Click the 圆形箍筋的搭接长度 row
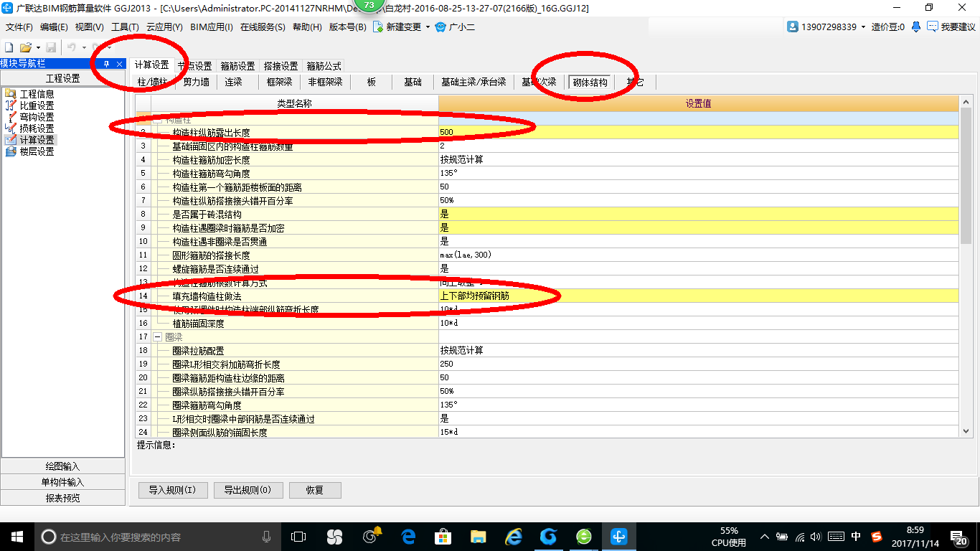Viewport: 980px width, 551px height. pos(547,255)
